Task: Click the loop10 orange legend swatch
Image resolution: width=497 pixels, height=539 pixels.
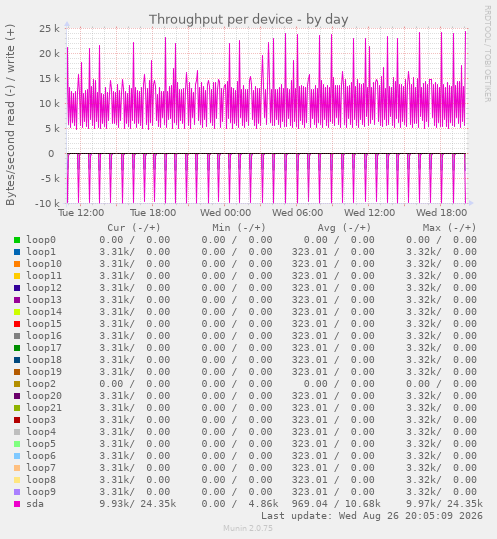Action: [x=17, y=264]
